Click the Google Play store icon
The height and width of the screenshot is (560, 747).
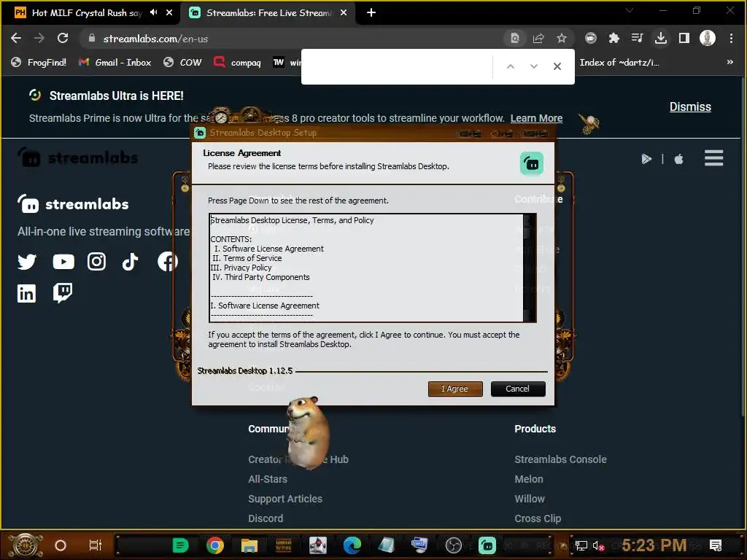click(x=646, y=158)
